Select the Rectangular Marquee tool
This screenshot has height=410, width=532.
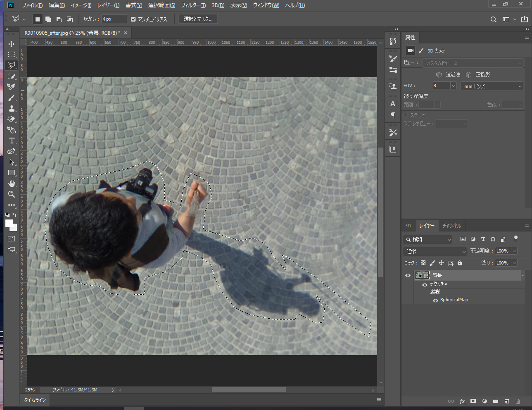tap(12, 55)
